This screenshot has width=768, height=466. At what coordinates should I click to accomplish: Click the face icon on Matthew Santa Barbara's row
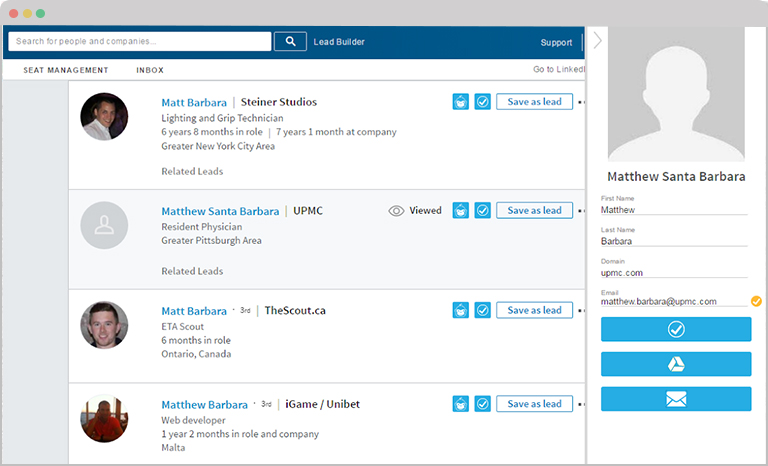point(461,211)
